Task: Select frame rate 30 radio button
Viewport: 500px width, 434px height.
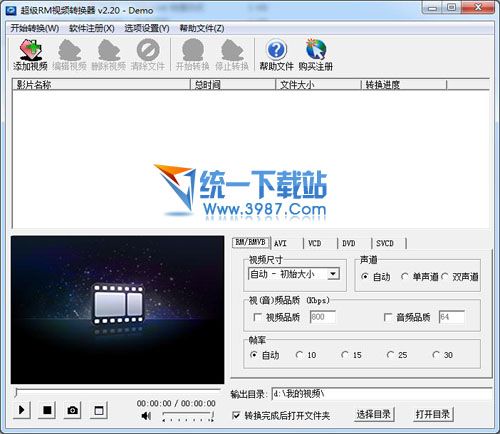Action: pyautogui.click(x=436, y=355)
